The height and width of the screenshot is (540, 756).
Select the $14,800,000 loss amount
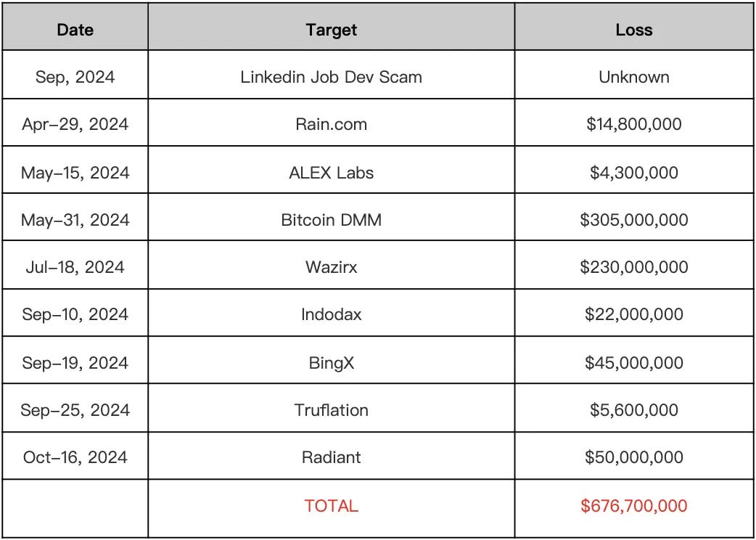click(633, 124)
